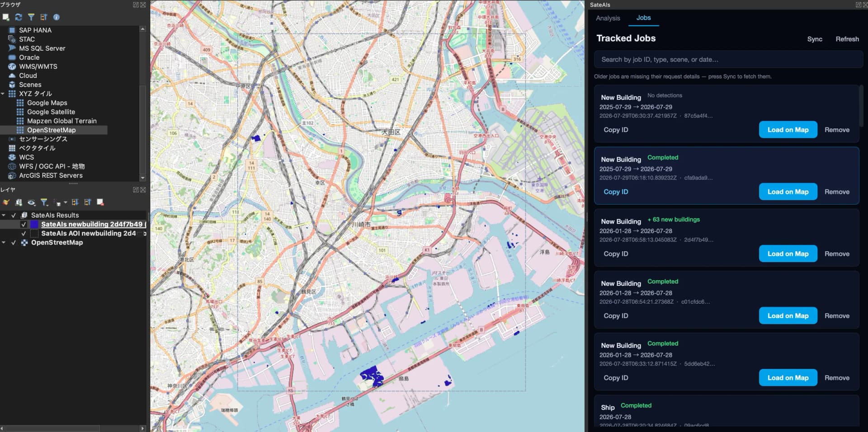Screen dimensions: 868x432
Task: Click Refresh in Tracked Jobs
Action: click(847, 39)
